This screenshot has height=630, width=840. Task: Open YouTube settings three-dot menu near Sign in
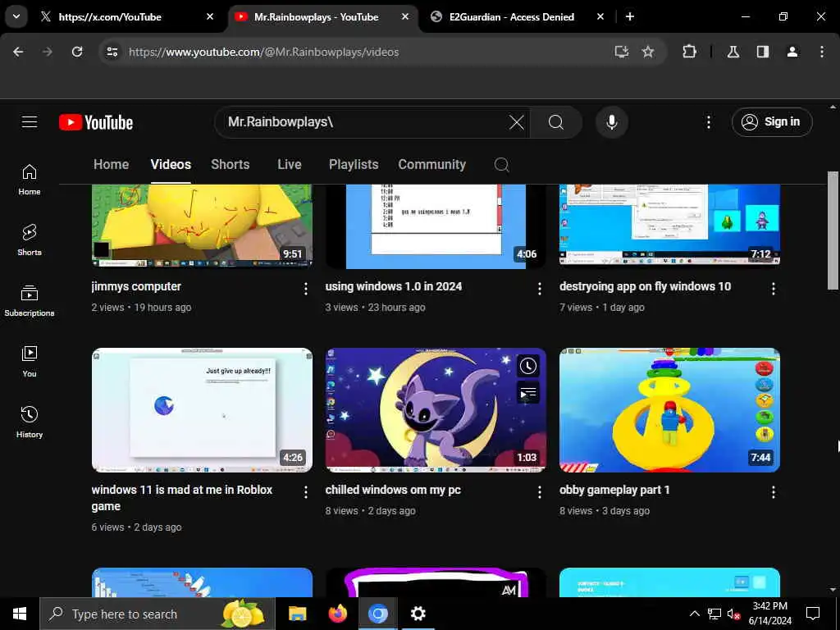point(708,122)
